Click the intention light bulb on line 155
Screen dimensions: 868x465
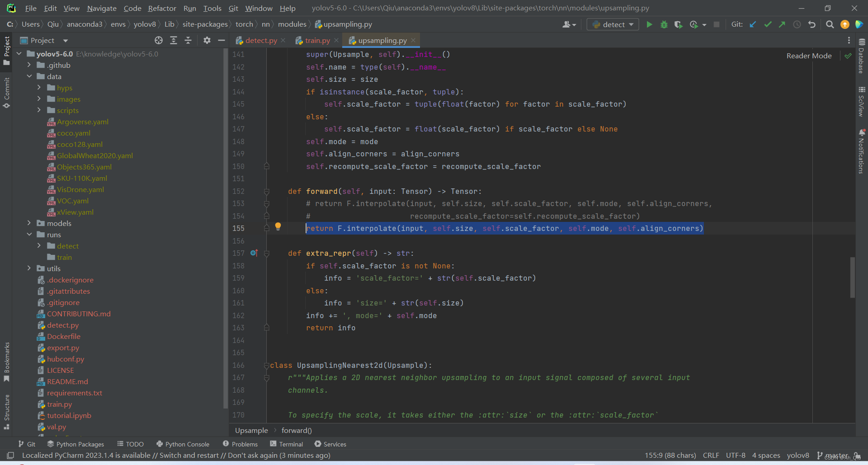[278, 227]
